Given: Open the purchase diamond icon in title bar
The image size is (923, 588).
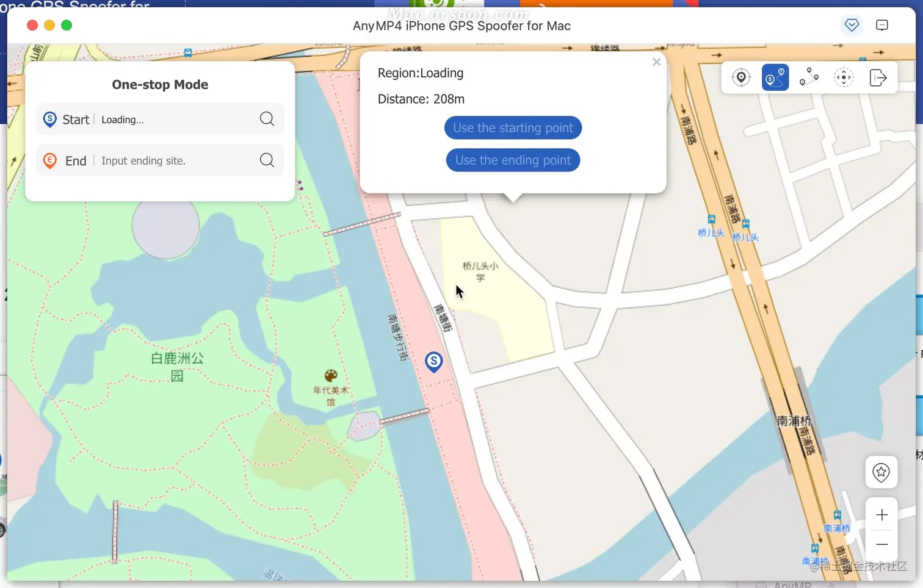Looking at the screenshot, I should click(852, 25).
